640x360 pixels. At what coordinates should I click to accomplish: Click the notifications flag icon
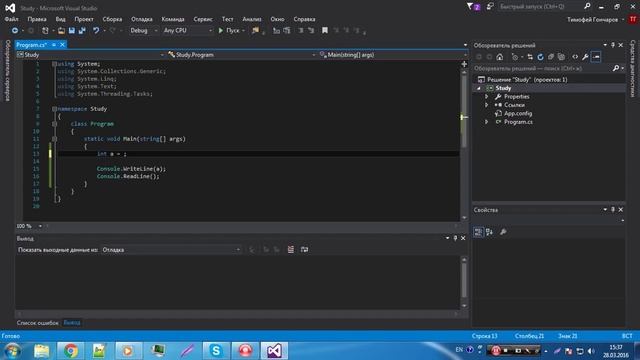coord(473,7)
